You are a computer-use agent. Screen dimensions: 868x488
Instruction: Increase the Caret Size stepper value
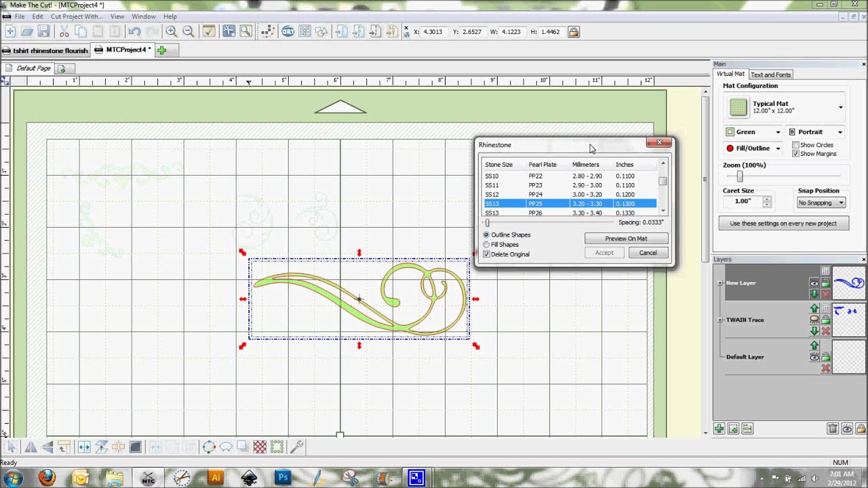pyautogui.click(x=767, y=199)
